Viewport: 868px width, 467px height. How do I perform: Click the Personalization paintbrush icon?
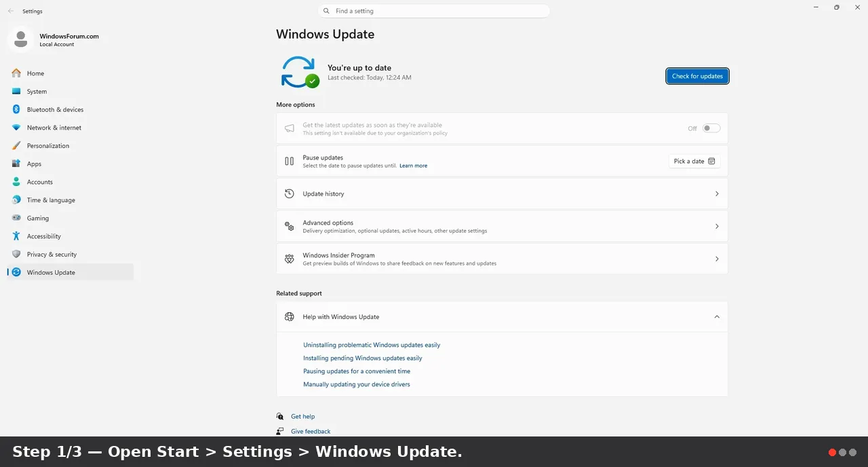pyautogui.click(x=16, y=146)
